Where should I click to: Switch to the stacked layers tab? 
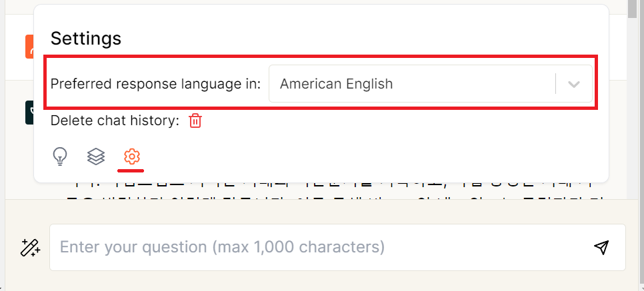[x=96, y=156]
